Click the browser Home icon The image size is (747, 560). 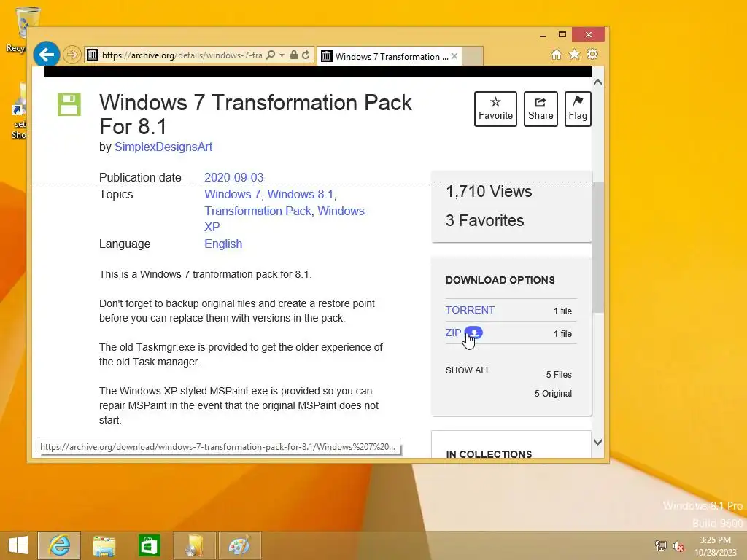click(557, 54)
